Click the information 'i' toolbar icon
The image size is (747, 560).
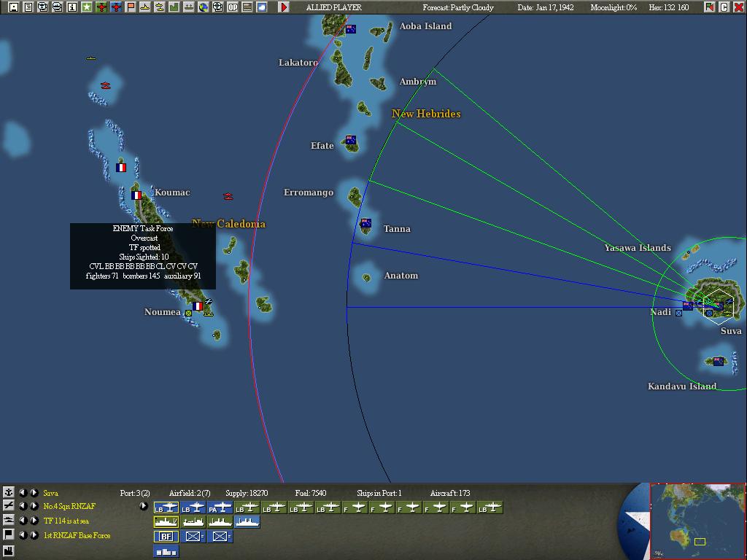click(x=72, y=7)
